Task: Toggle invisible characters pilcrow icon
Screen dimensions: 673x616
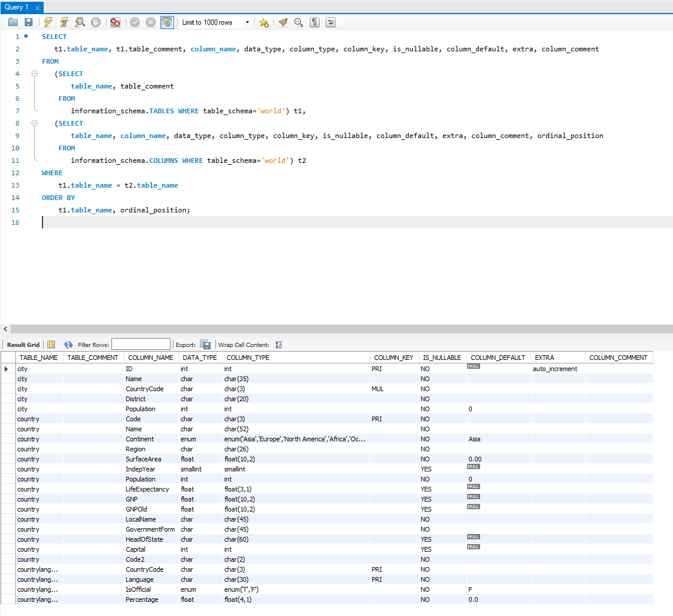Action: tap(314, 22)
